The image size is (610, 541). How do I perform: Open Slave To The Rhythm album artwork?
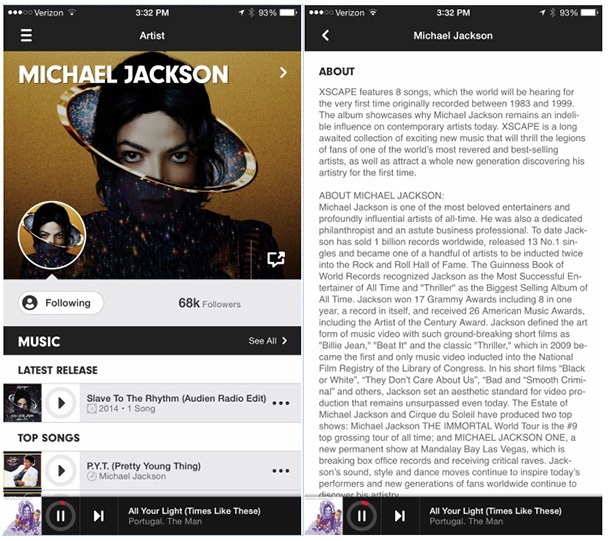(22, 403)
